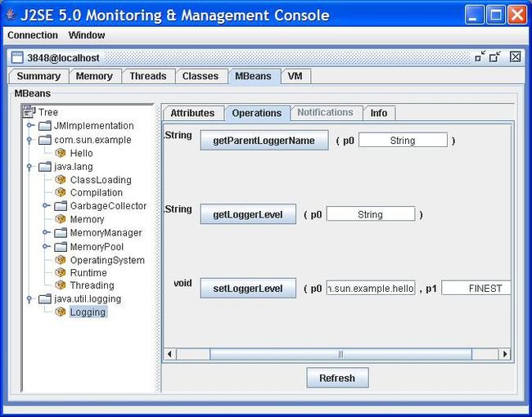Click the getParentLoggerName p0 String field
Viewport: 532px width, 417px height.
point(403,141)
